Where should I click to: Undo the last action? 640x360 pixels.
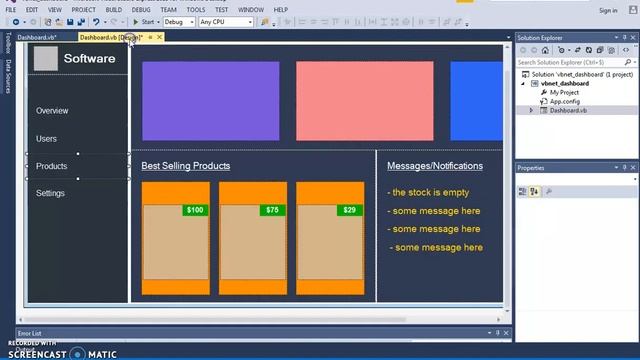tap(96, 22)
